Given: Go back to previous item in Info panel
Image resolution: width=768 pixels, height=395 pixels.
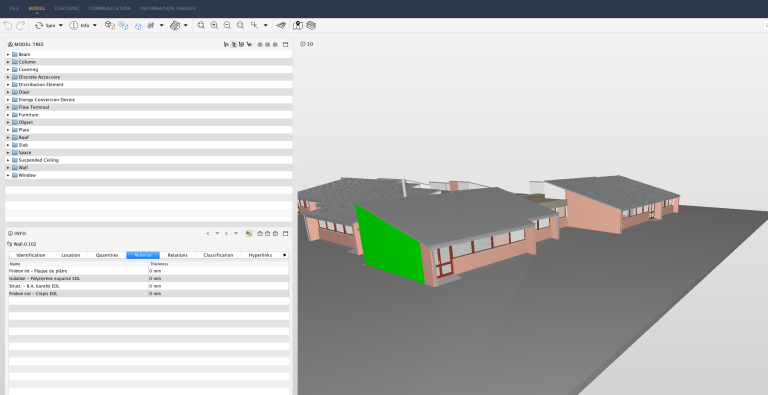Looking at the screenshot, I should pyautogui.click(x=208, y=234).
